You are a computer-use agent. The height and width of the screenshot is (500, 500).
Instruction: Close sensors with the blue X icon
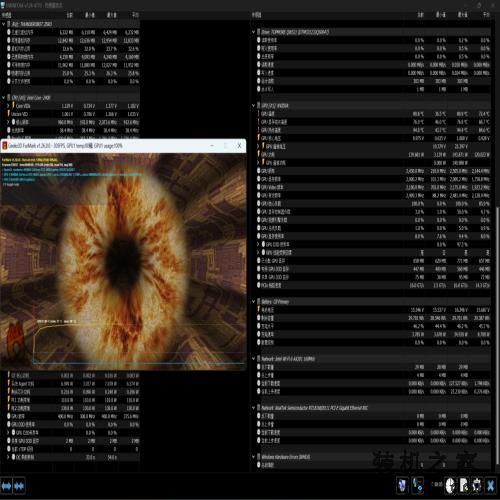(490, 485)
